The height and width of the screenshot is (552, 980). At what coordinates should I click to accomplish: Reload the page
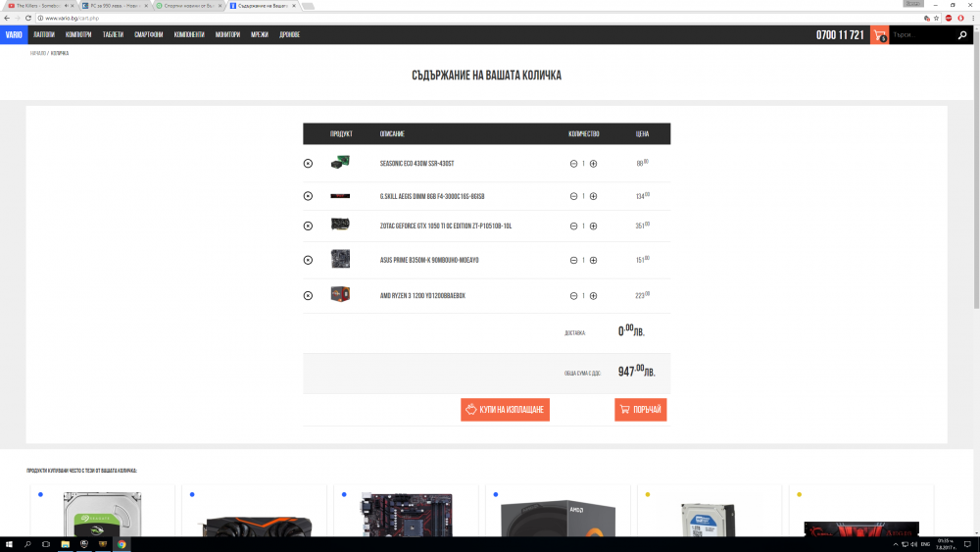[x=28, y=18]
